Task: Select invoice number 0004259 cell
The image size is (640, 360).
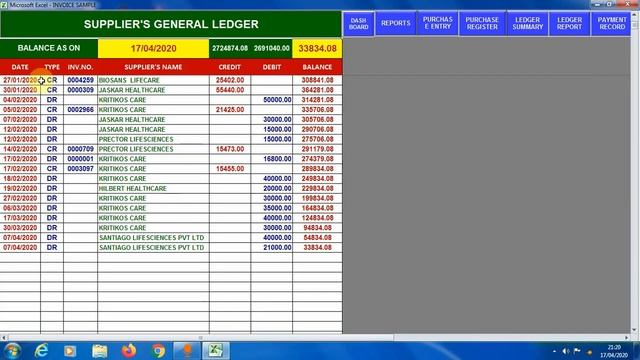Action: click(x=80, y=80)
